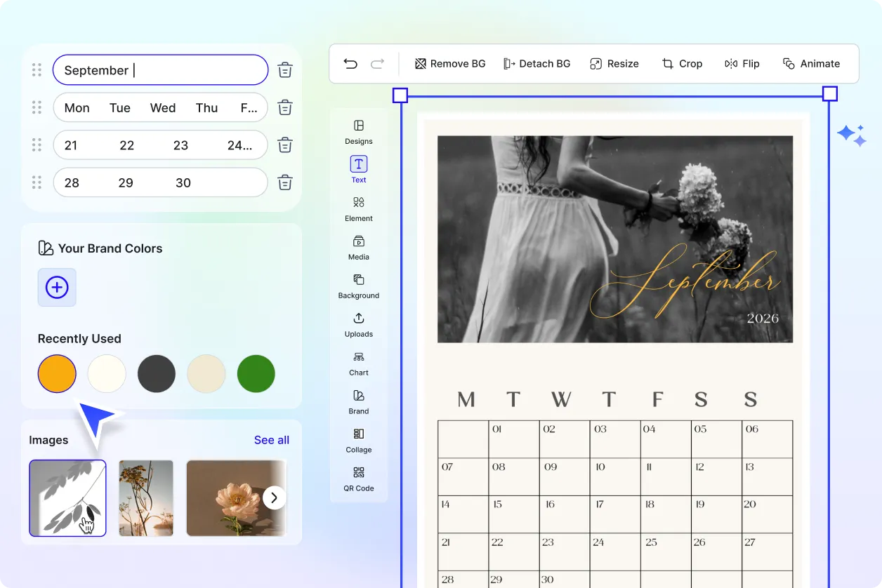Pick the beige recently used swatch

[206, 373]
